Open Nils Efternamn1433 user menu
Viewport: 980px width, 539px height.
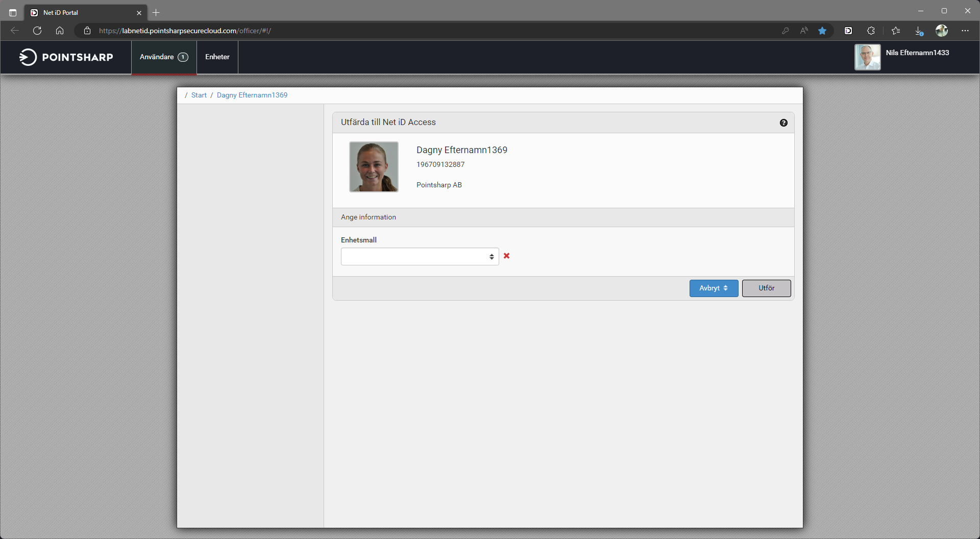(917, 53)
